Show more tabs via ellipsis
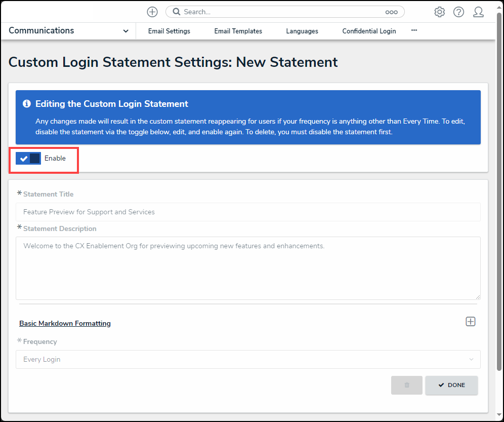This screenshot has width=504, height=422. click(414, 30)
